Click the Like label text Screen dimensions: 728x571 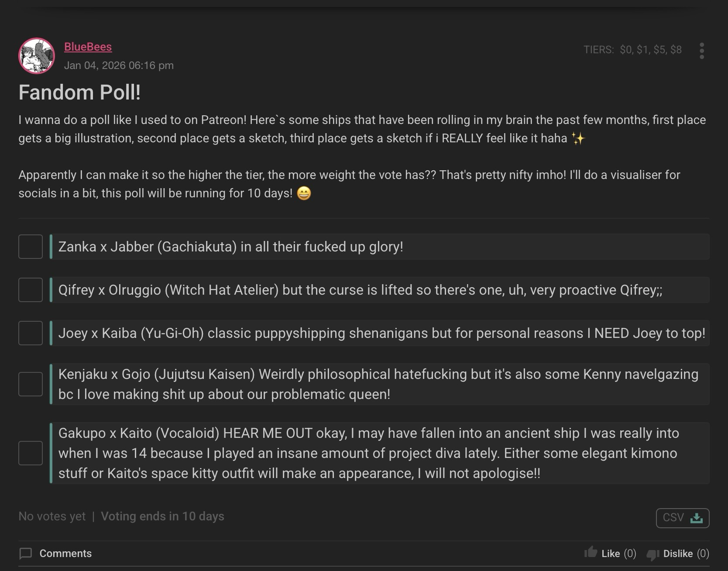(x=611, y=554)
